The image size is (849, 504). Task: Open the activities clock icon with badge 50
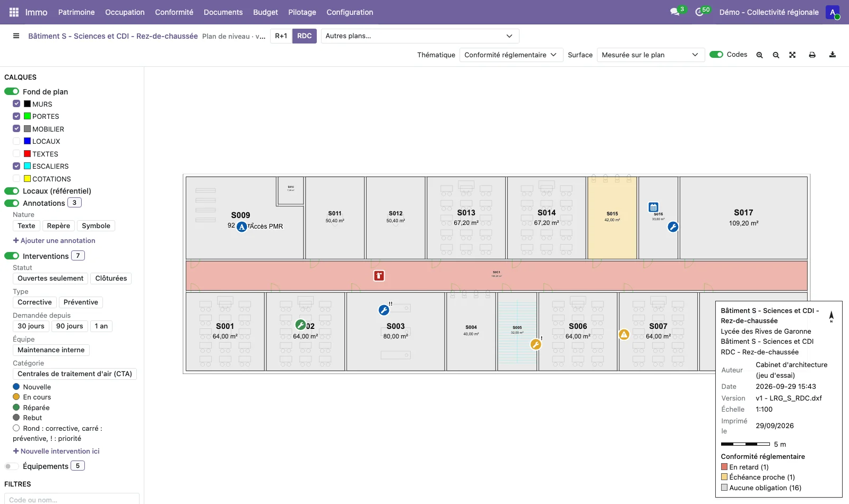coord(699,12)
